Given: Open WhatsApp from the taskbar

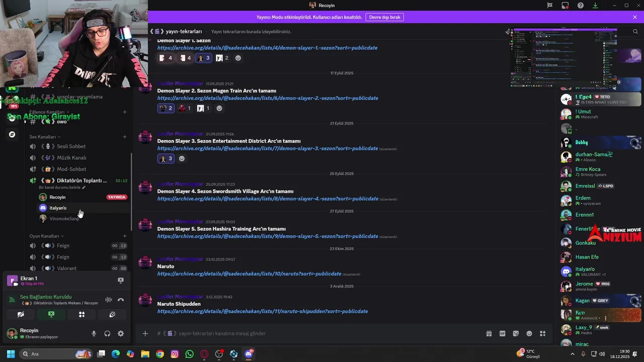Looking at the screenshot, I should [189, 354].
